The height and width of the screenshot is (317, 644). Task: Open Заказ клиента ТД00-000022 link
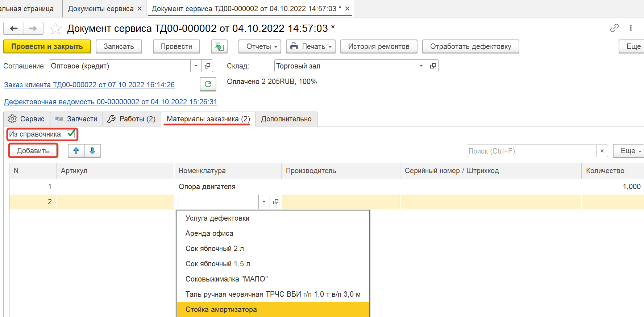pos(89,85)
